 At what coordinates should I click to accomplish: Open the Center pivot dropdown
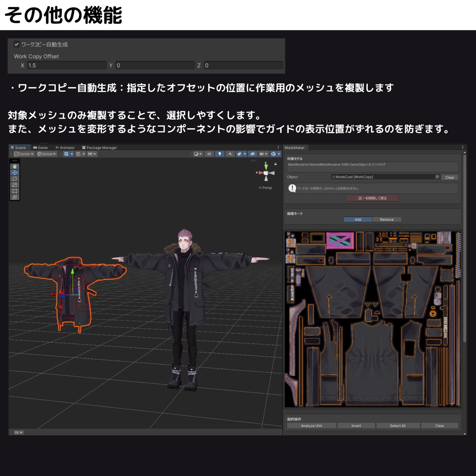coord(24,154)
